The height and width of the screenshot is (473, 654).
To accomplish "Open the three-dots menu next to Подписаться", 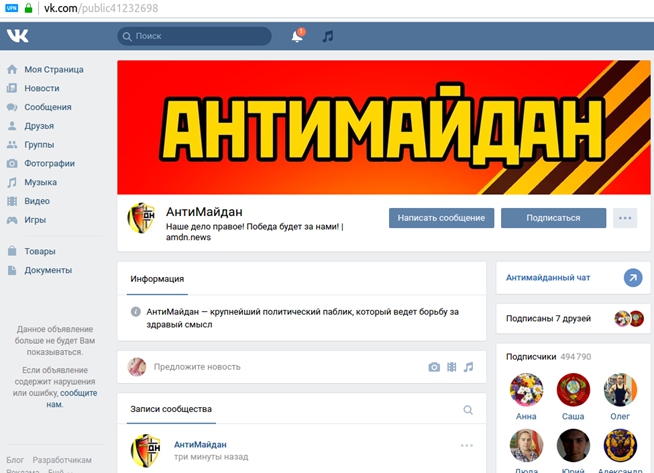I will (625, 218).
